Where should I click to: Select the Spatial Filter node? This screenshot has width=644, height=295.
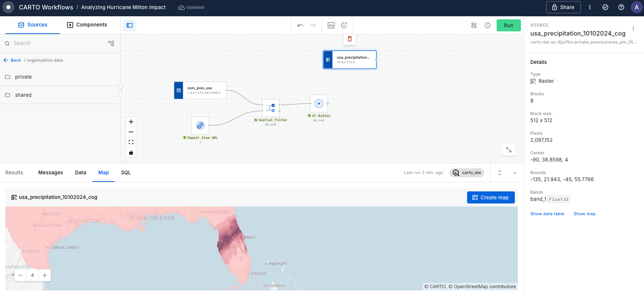click(x=270, y=108)
